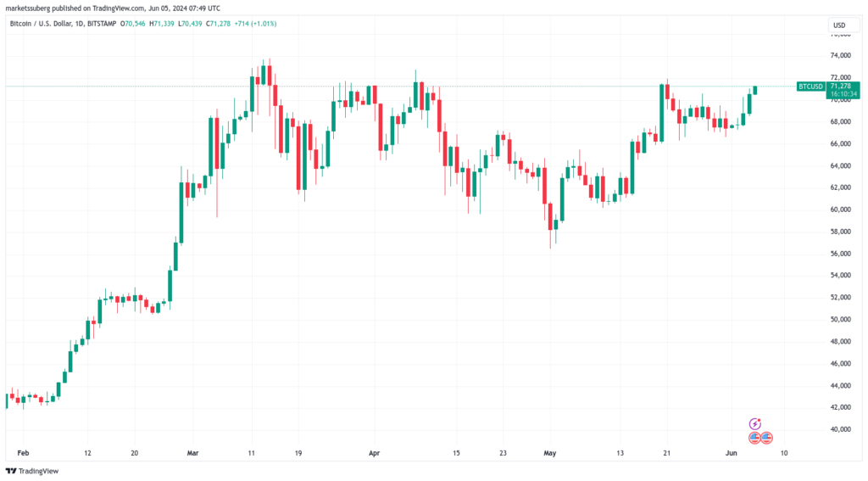Click the right US flag economic event icon
868x481 pixels.
click(x=766, y=438)
